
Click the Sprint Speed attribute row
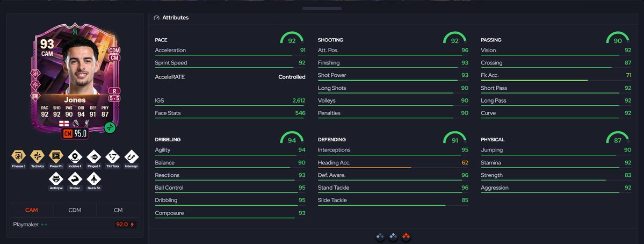(x=230, y=63)
